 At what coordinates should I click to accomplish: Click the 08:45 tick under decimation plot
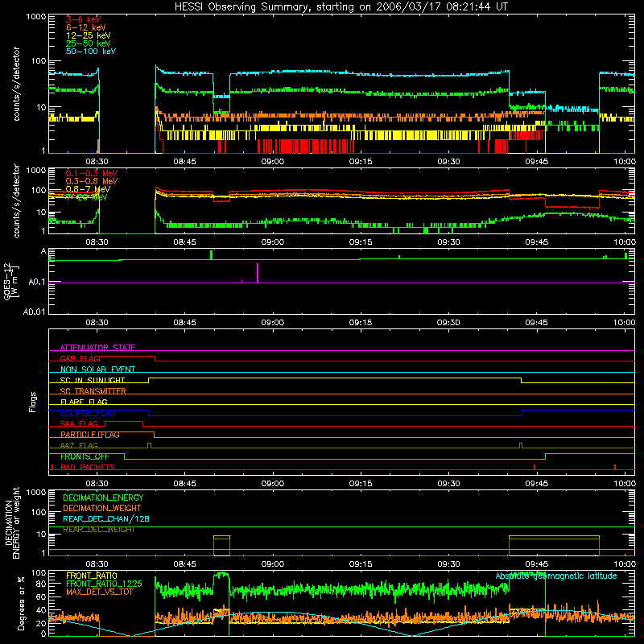[185, 564]
